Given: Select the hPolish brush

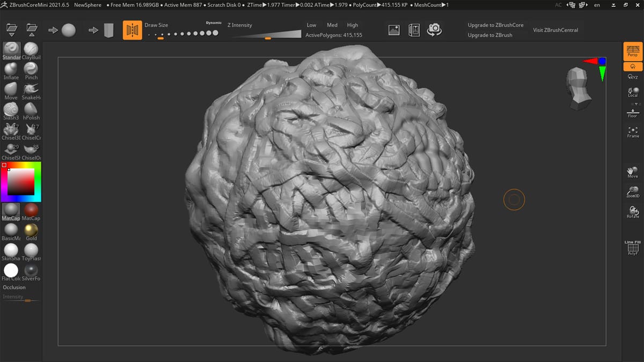Looking at the screenshot, I should [31, 111].
